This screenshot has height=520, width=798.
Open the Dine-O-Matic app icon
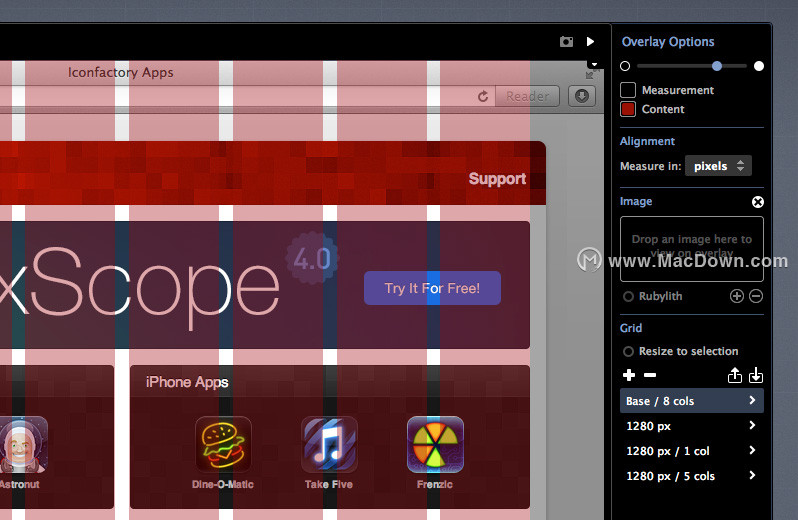[x=223, y=445]
